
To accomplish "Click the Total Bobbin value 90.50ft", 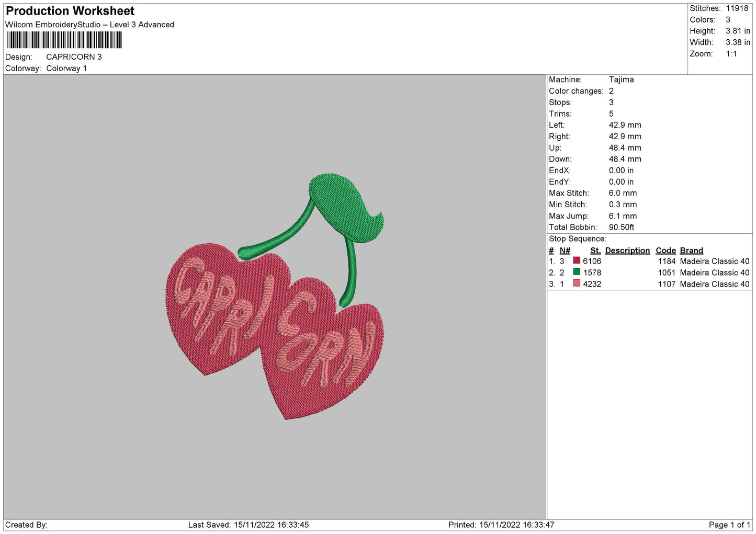I will click(622, 227).
